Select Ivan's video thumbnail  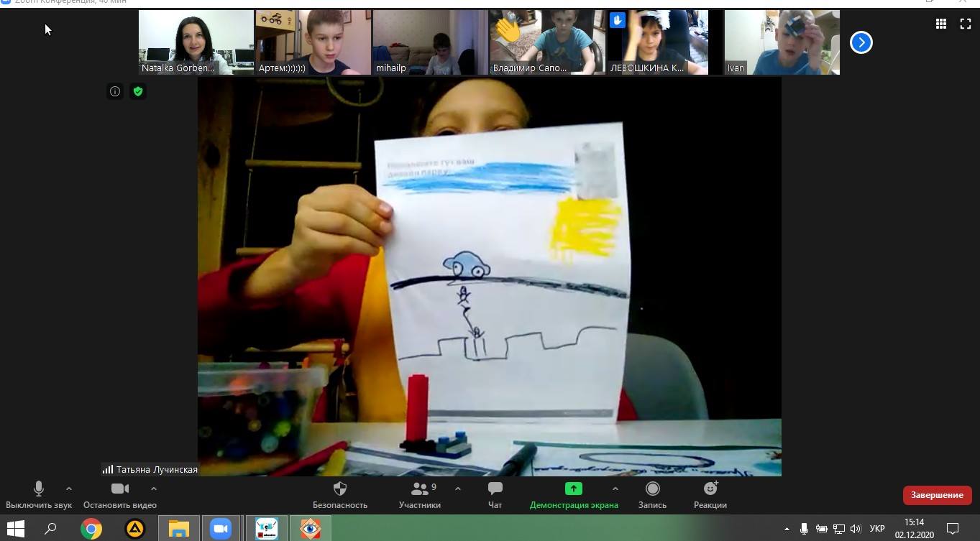(782, 42)
